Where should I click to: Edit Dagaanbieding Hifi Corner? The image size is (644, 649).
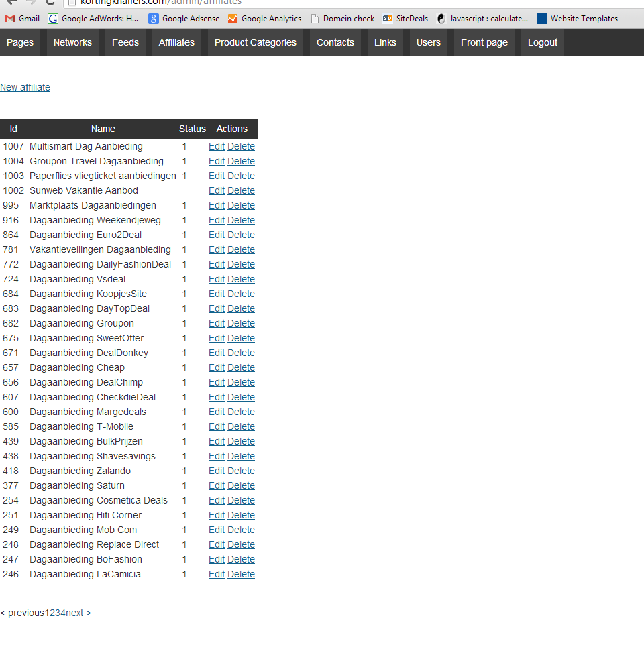click(x=216, y=516)
